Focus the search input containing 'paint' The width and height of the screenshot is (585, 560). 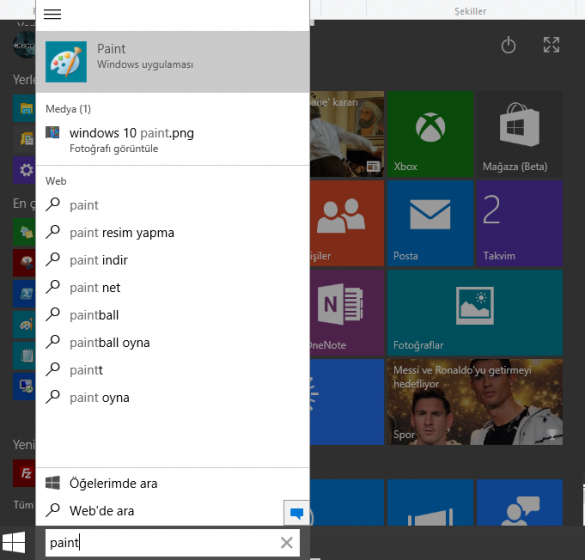(172, 542)
